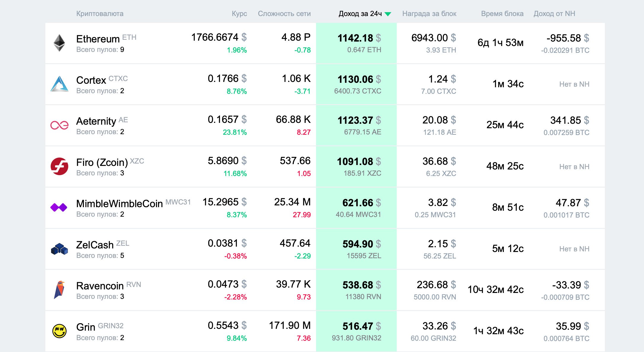
Task: Click MimbleWimbleCoin NH income 47.87 $
Action: 572,203
